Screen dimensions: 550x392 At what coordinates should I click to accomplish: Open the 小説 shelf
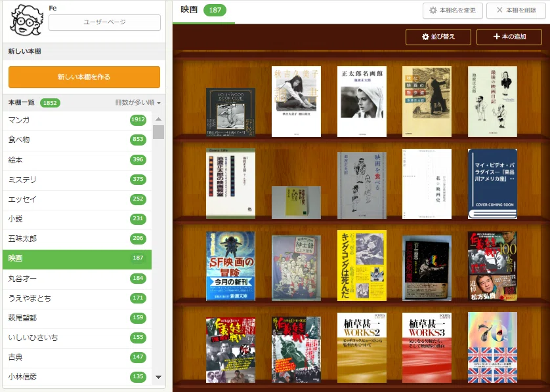(77, 219)
